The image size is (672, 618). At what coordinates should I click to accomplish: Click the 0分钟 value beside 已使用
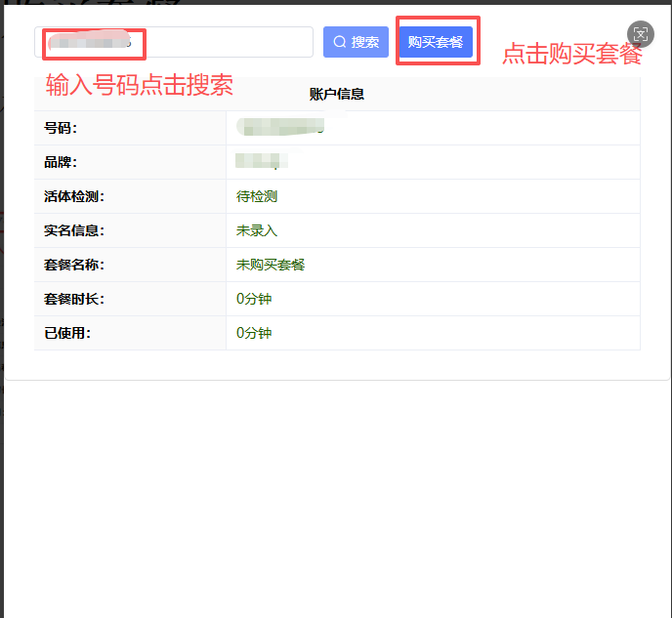[x=254, y=333]
